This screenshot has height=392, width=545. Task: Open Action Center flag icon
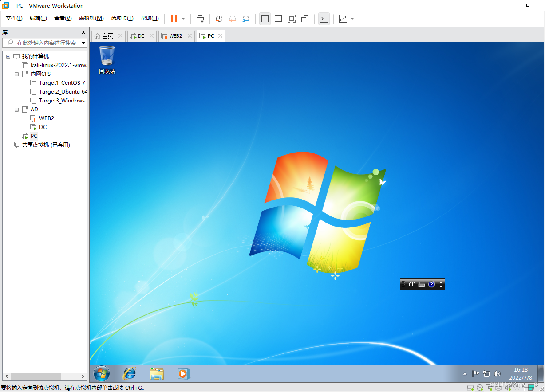point(475,374)
